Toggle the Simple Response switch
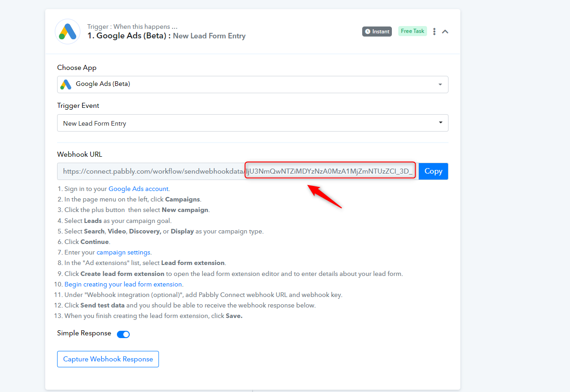 (x=123, y=334)
